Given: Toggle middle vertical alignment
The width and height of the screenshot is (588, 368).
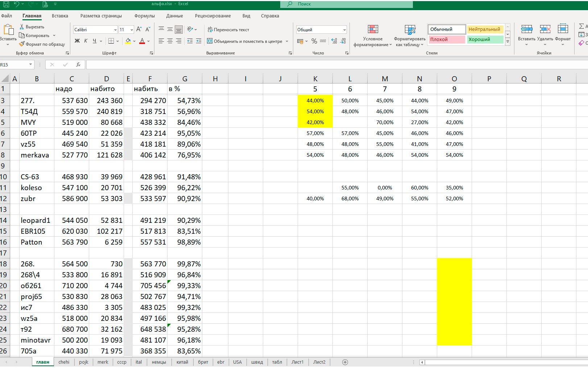Looking at the screenshot, I should (170, 29).
